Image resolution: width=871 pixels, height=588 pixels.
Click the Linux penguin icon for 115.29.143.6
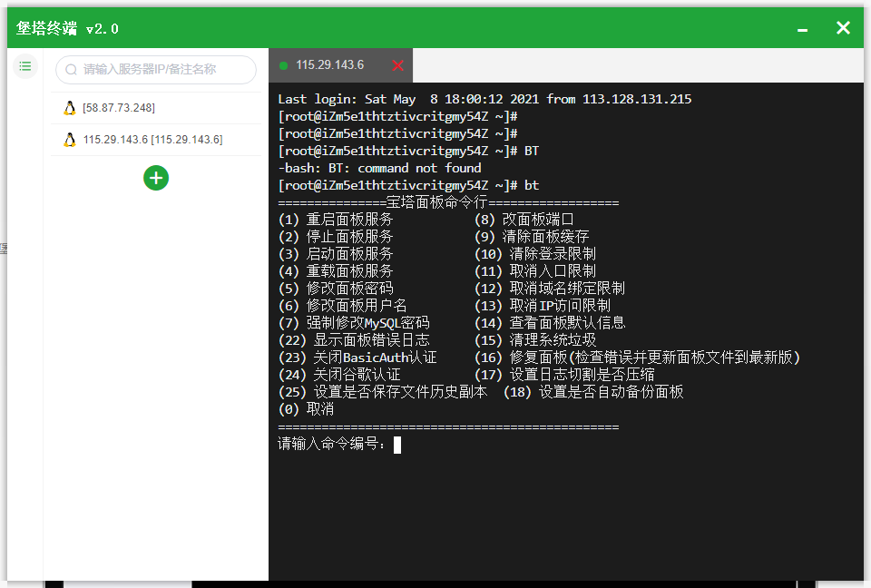tap(70, 140)
